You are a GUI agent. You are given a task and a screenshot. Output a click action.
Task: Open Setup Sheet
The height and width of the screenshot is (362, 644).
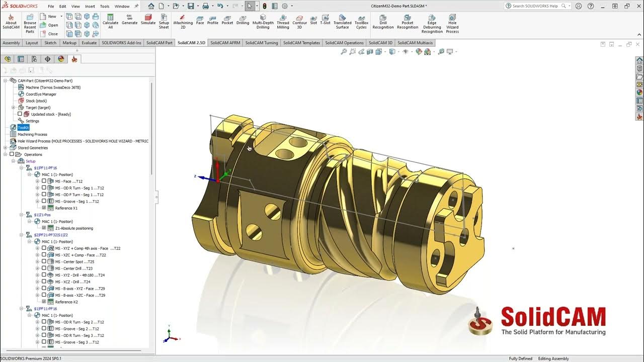click(x=164, y=23)
